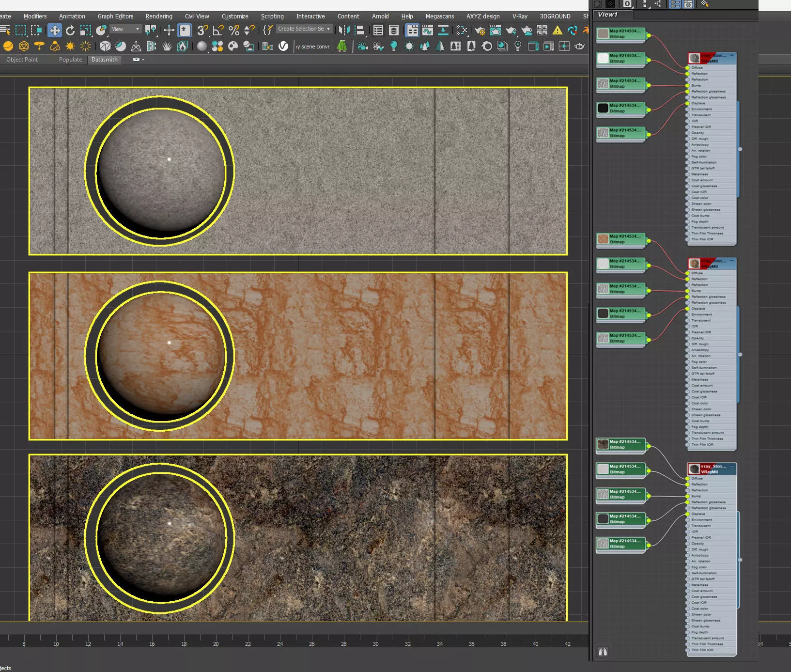The image size is (791, 672).
Task: Open the Scene Explorer toolbar icon
Action: pos(378,31)
